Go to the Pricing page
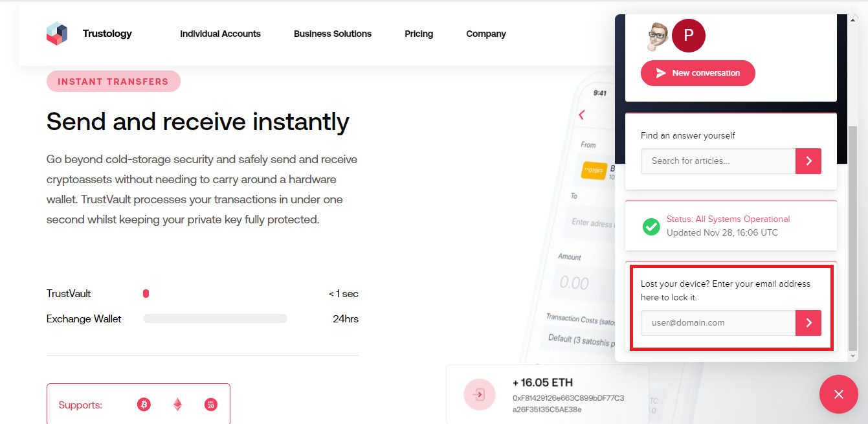 pyautogui.click(x=419, y=34)
